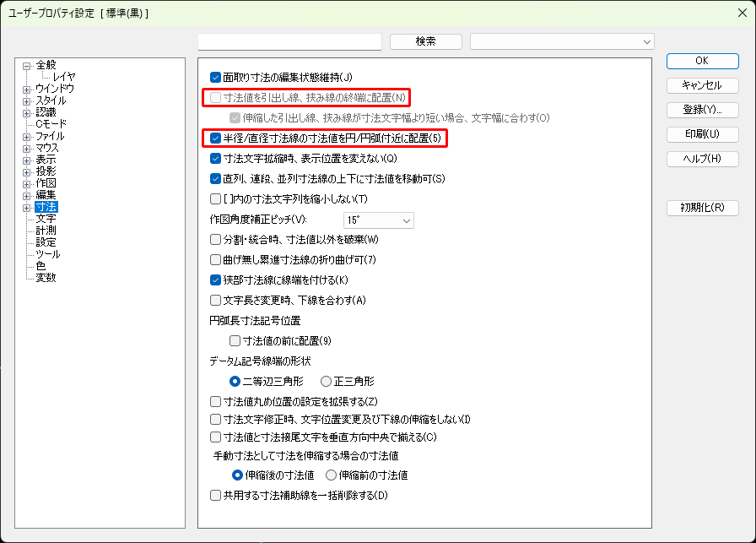Select 正三角形 radio button
Viewport: 756px width, 543px height.
tap(327, 382)
